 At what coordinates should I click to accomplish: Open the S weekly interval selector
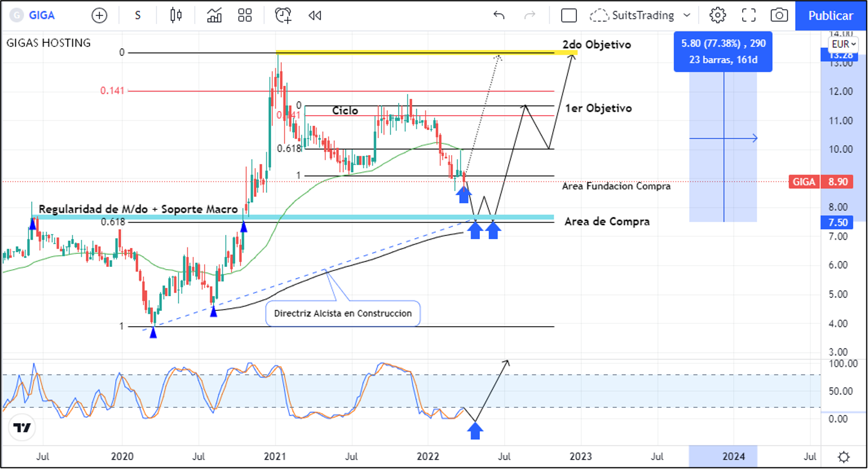coord(138,15)
